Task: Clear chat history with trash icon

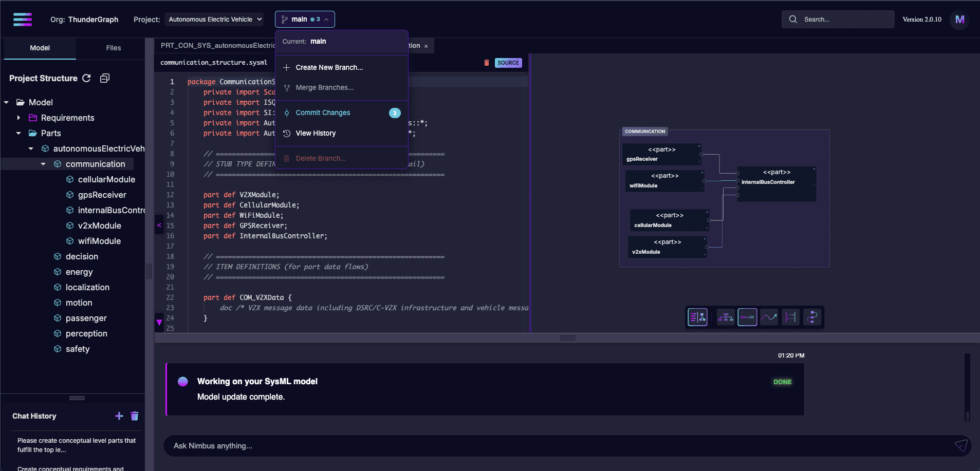Action: click(135, 416)
